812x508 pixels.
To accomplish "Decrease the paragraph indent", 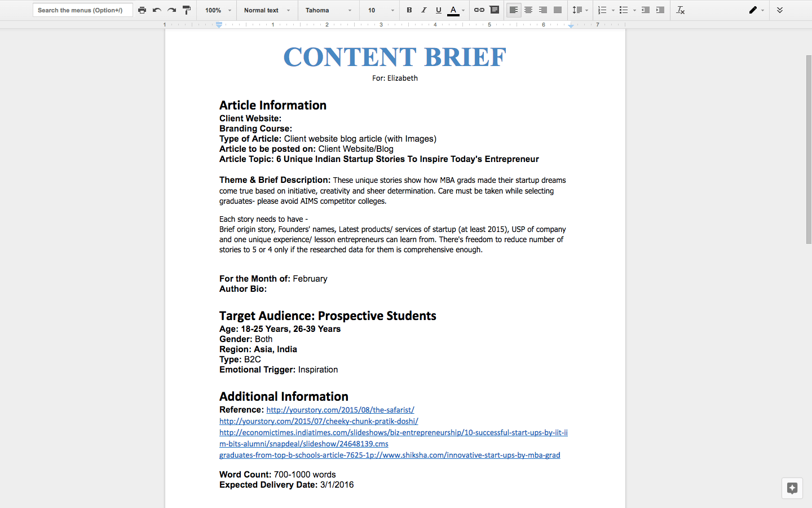I will point(646,10).
